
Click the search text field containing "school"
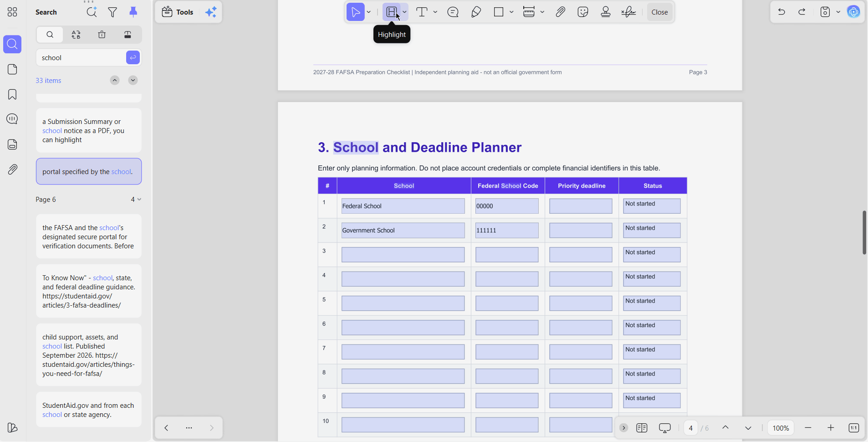pyautogui.click(x=81, y=57)
